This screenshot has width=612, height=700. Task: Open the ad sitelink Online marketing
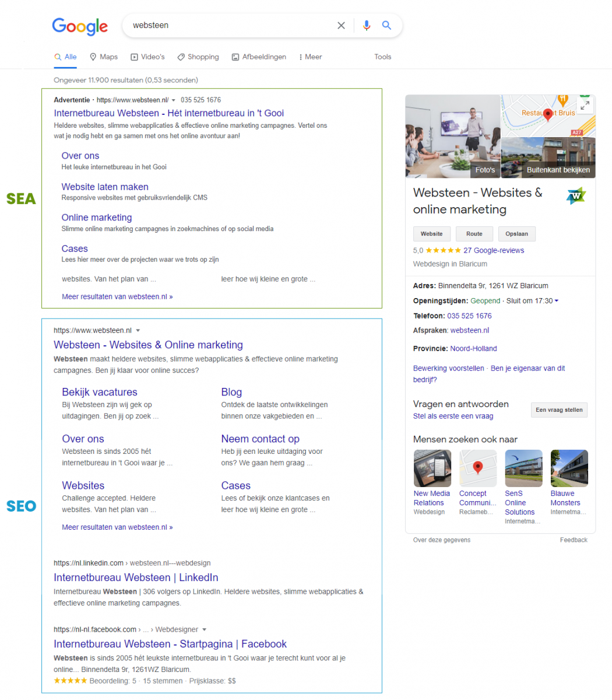click(97, 218)
